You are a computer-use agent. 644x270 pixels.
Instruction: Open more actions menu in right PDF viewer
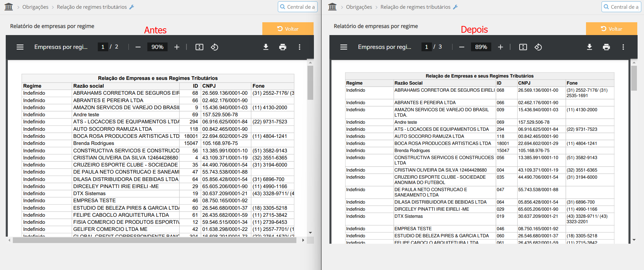pos(623,47)
